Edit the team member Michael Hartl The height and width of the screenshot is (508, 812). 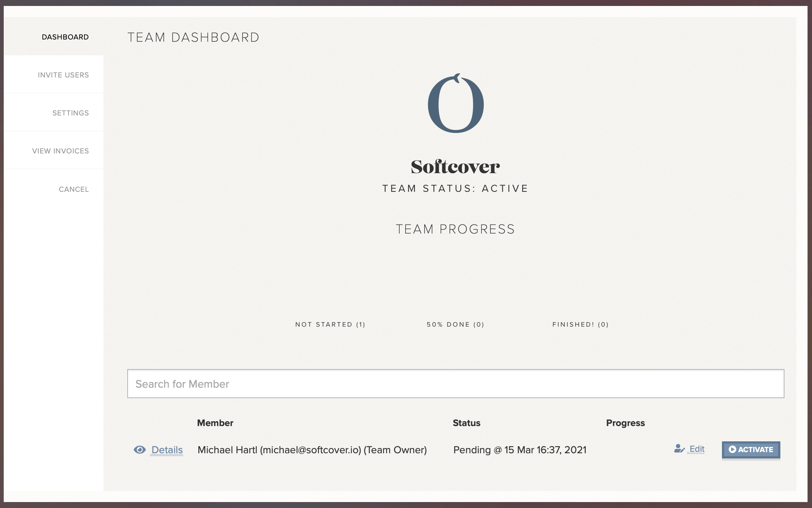coord(696,449)
